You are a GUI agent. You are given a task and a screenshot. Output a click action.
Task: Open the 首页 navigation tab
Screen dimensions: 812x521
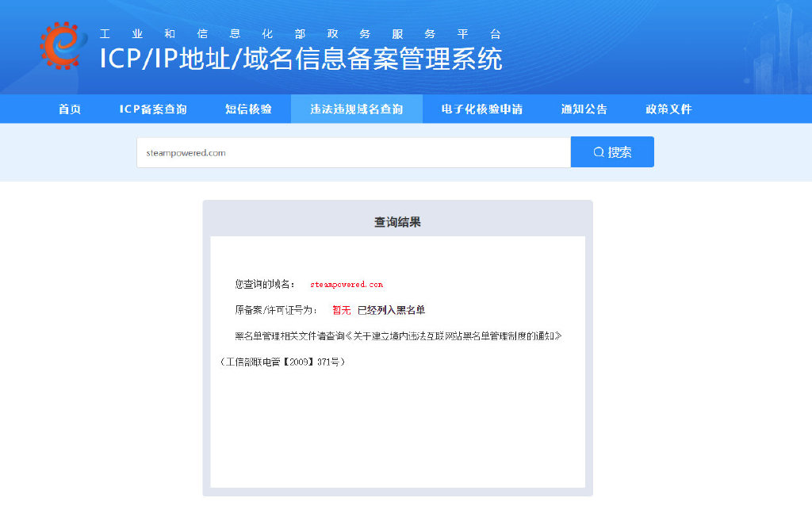tap(70, 109)
